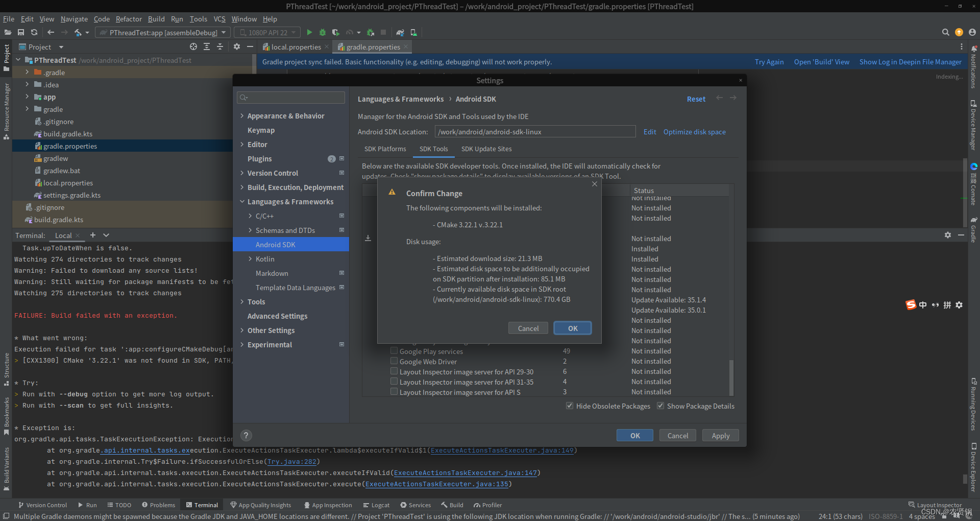Click Cancel in Confirm Change dialog
980x521 pixels.
click(x=528, y=328)
